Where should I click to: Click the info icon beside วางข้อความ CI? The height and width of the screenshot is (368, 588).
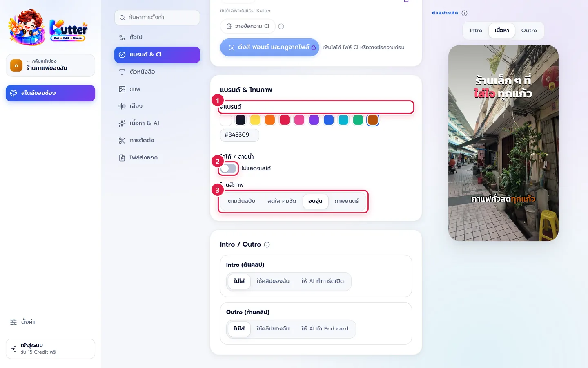coord(281,26)
